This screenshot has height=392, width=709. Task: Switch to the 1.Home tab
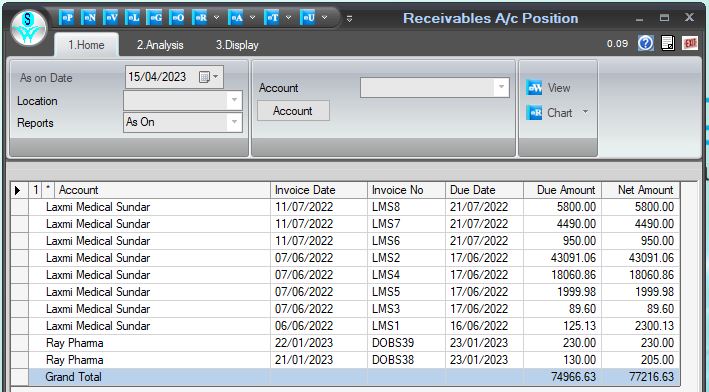click(86, 45)
